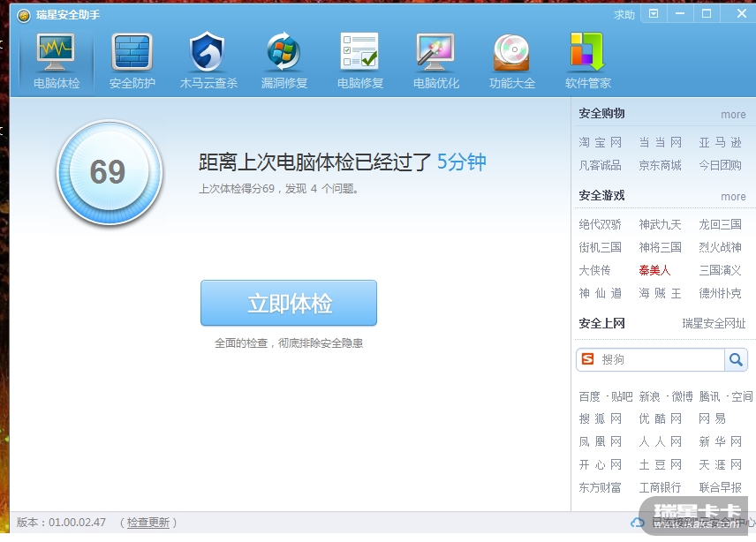Open 绝代双骄 game link
The image size is (756, 542).
coord(601,224)
